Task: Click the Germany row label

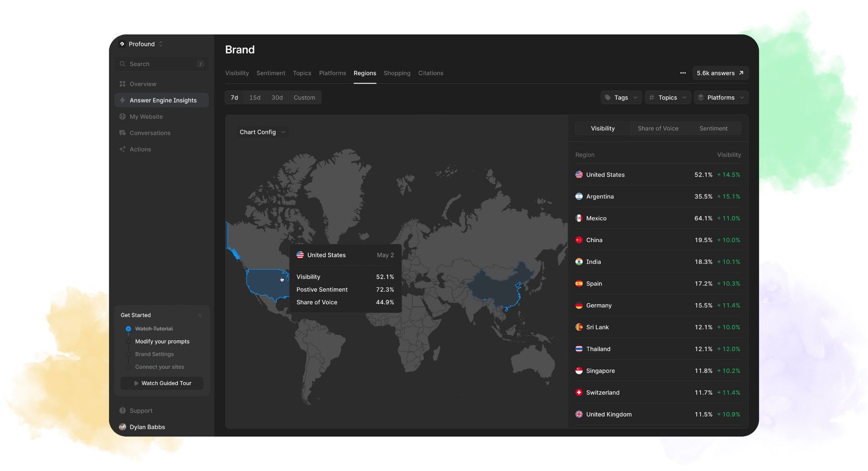Action: tap(599, 306)
